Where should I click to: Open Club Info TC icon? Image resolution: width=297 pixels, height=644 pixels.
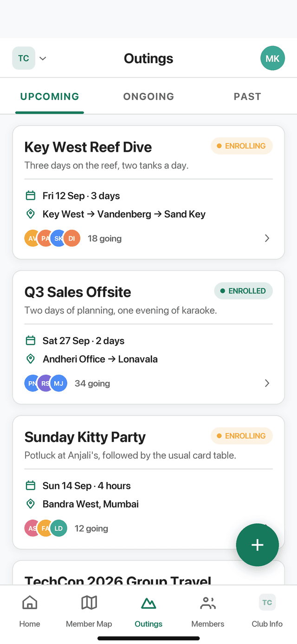[267, 602]
